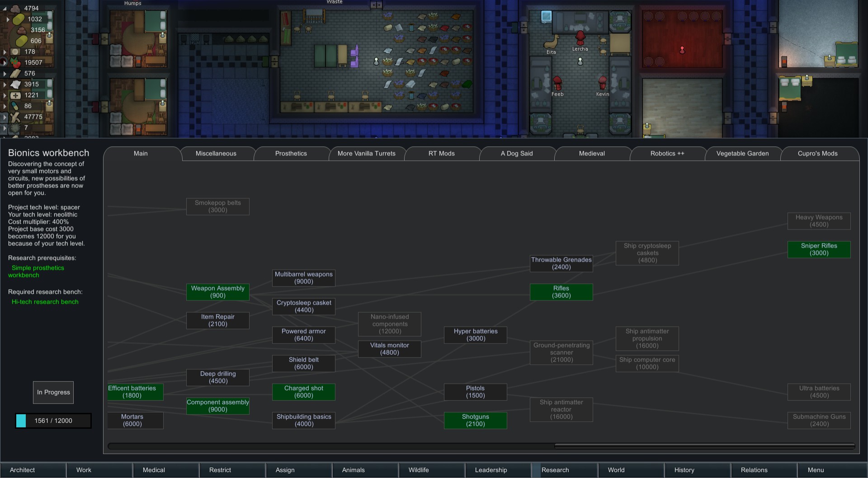Expand the 178 silver resource row

click(5, 52)
